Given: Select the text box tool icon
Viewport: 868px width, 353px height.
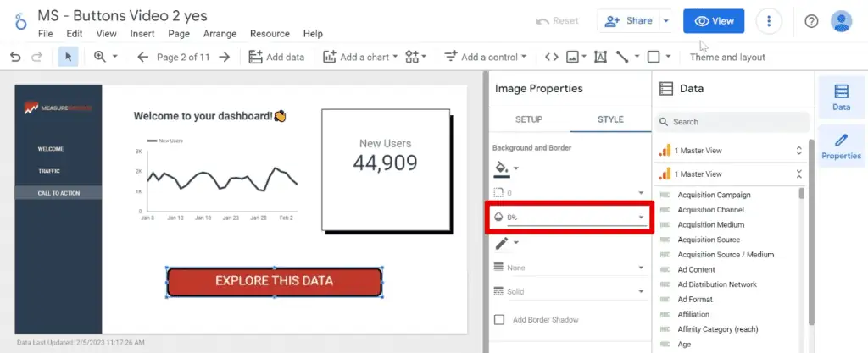Looking at the screenshot, I should point(600,57).
